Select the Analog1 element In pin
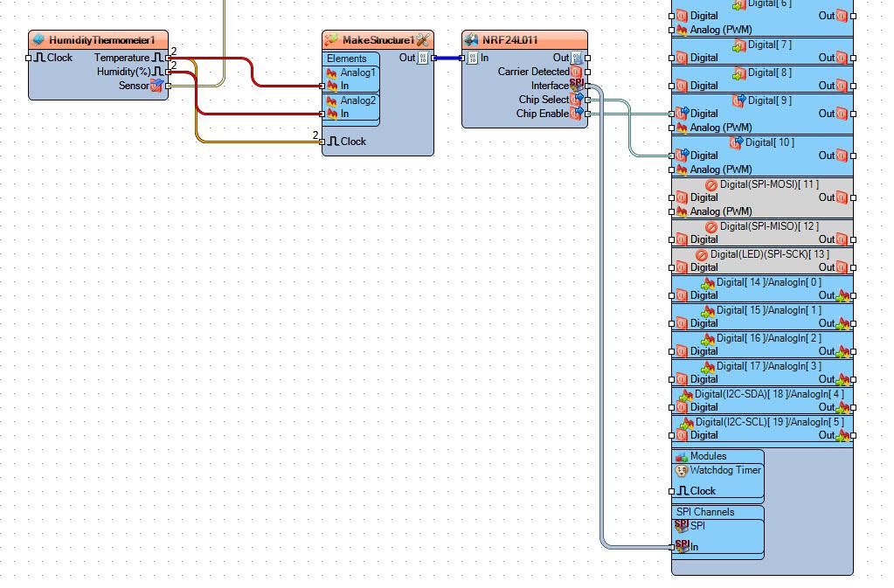 [322, 86]
